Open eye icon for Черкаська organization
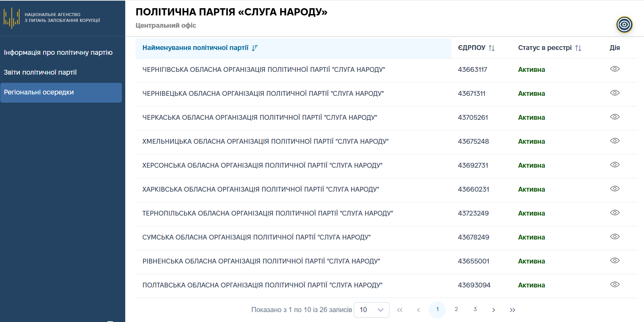Viewport: 644px width, 322px height. pyautogui.click(x=615, y=117)
